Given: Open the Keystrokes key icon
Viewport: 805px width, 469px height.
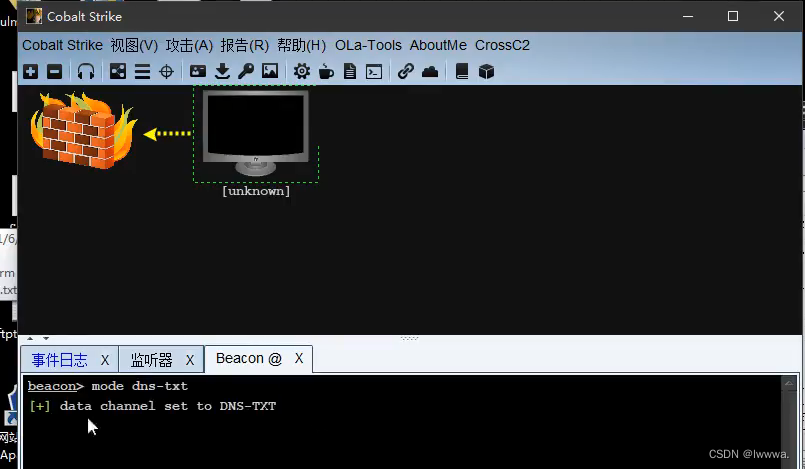Looking at the screenshot, I should pos(246,71).
